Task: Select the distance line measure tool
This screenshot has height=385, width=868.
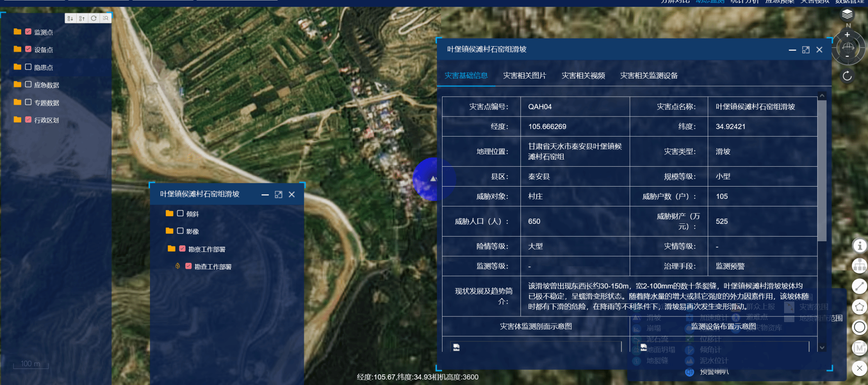Action: 860,287
